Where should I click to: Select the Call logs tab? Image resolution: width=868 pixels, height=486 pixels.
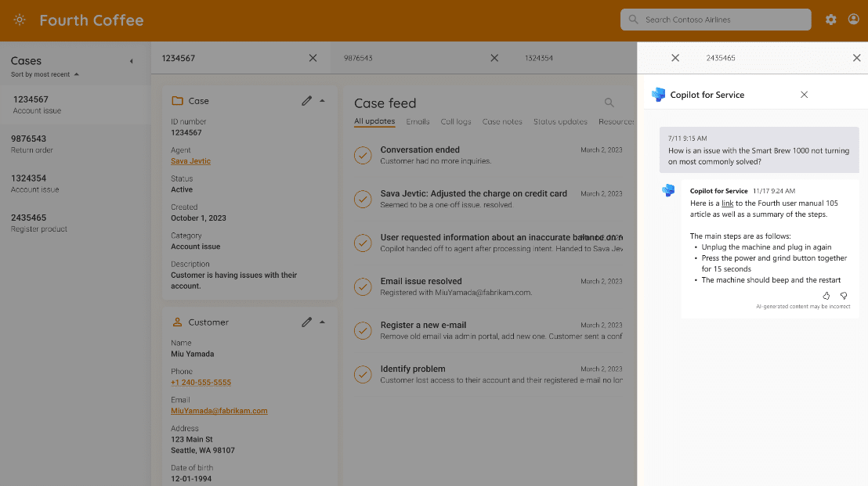pos(456,121)
